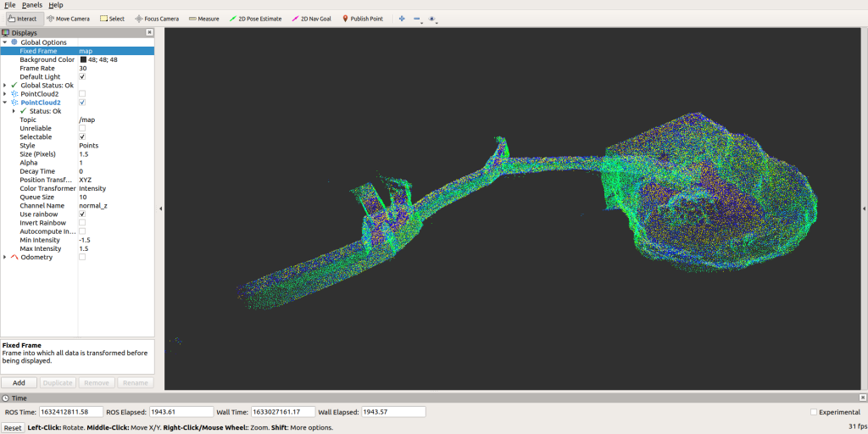The image size is (868, 434).
Task: Toggle the Default Light checkbox
Action: 82,77
